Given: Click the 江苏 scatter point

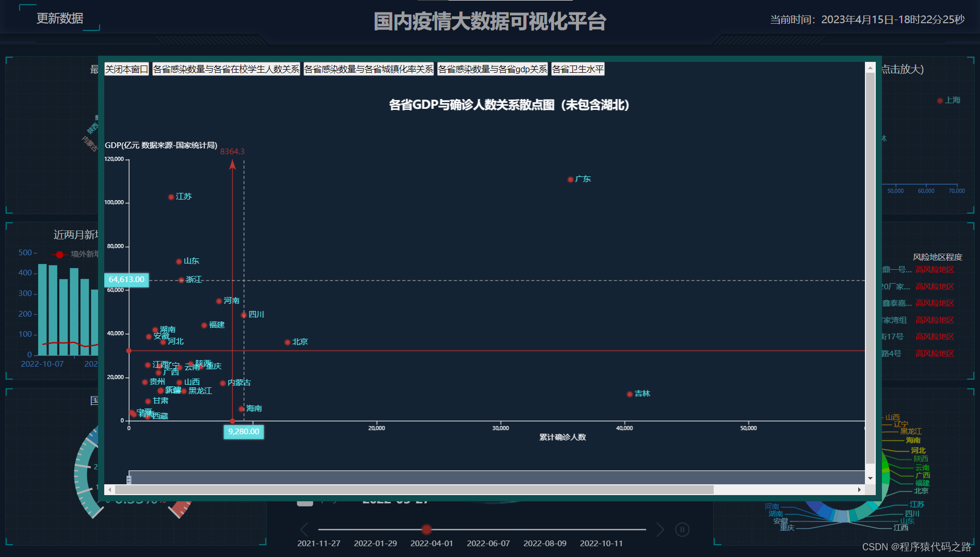Looking at the screenshot, I should 171,197.
